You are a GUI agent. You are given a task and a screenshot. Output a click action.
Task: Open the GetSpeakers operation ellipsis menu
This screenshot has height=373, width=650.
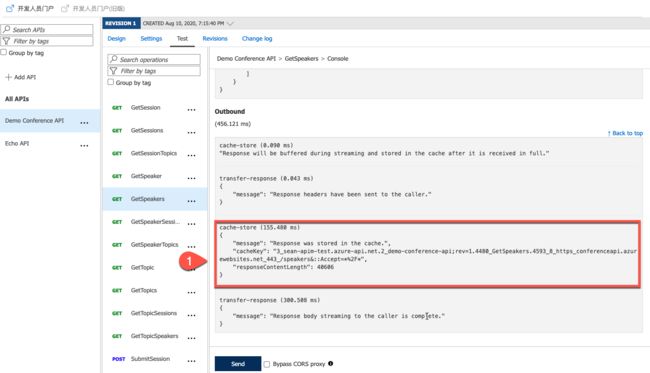coord(191,201)
